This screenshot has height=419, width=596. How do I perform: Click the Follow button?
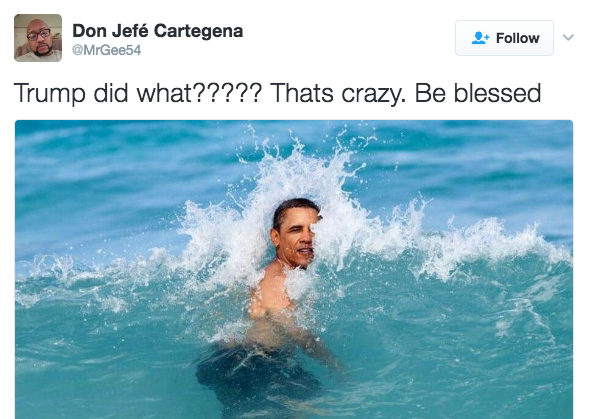pyautogui.click(x=504, y=38)
